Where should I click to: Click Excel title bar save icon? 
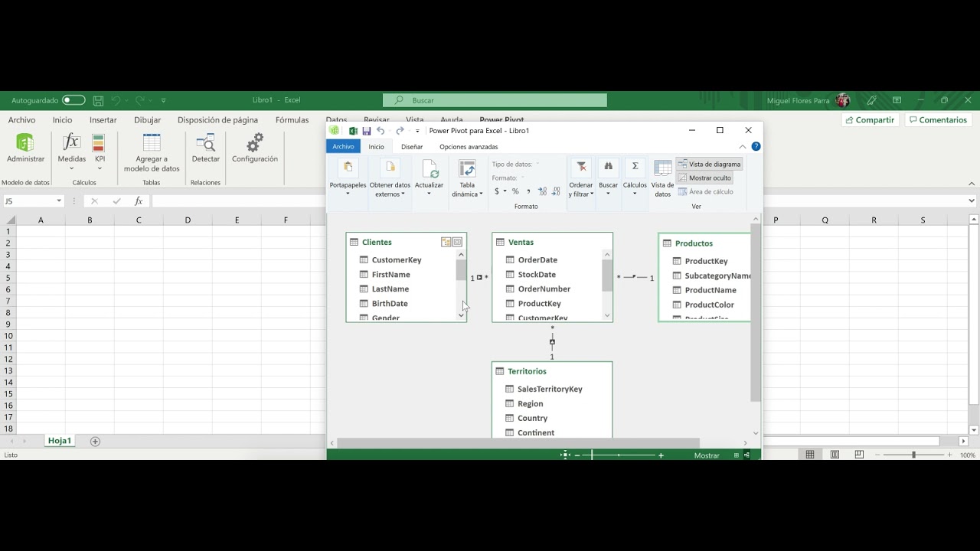click(98, 100)
